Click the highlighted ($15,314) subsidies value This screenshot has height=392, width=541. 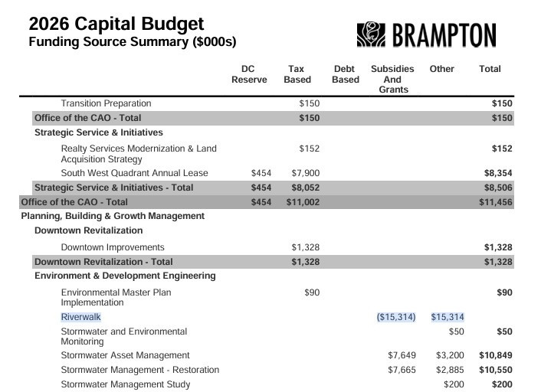tap(395, 317)
